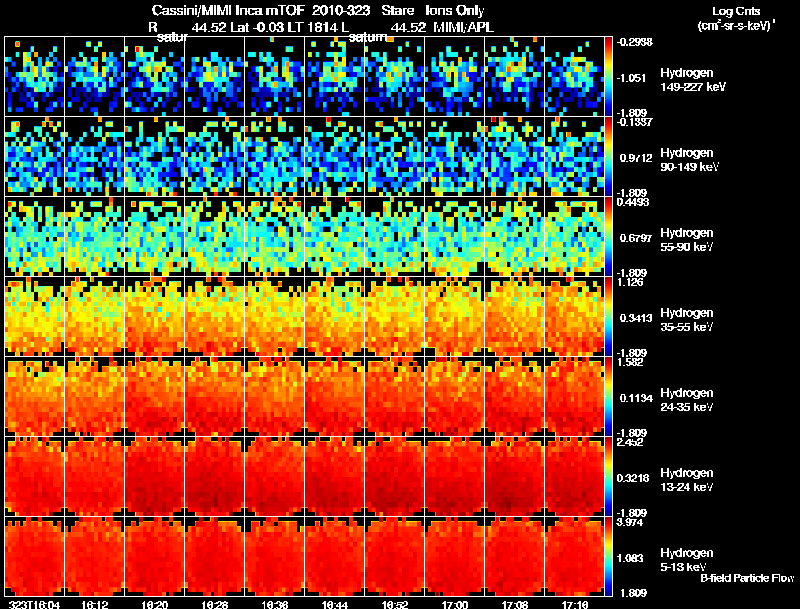The image size is (800, 609).
Task: Click the '323T16:04' time axis label
Action: [x=35, y=604]
